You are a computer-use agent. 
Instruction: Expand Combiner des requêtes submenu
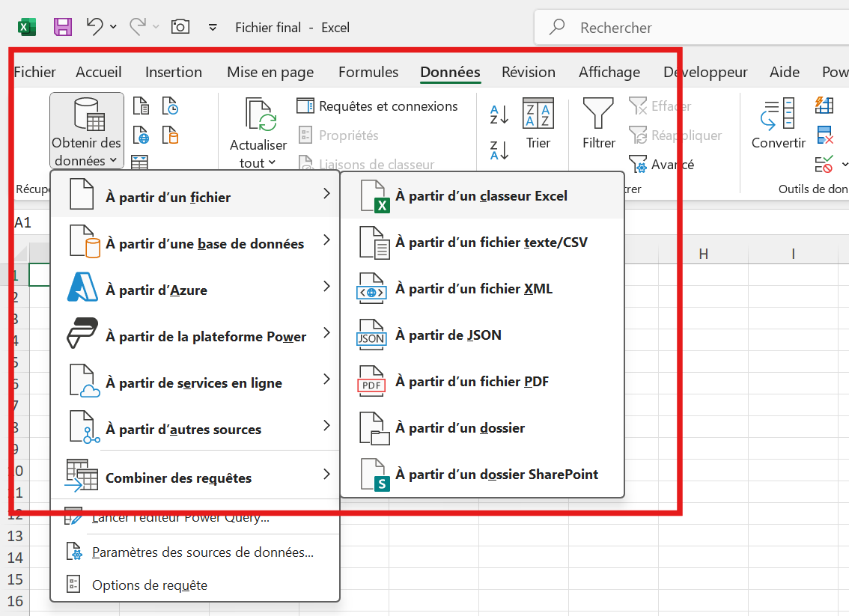pos(195,475)
